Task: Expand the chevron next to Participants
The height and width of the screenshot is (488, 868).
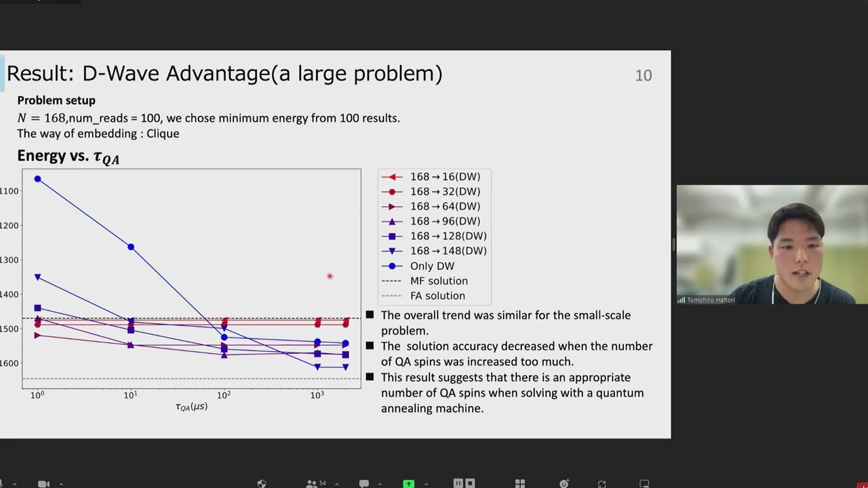Action: (x=336, y=484)
